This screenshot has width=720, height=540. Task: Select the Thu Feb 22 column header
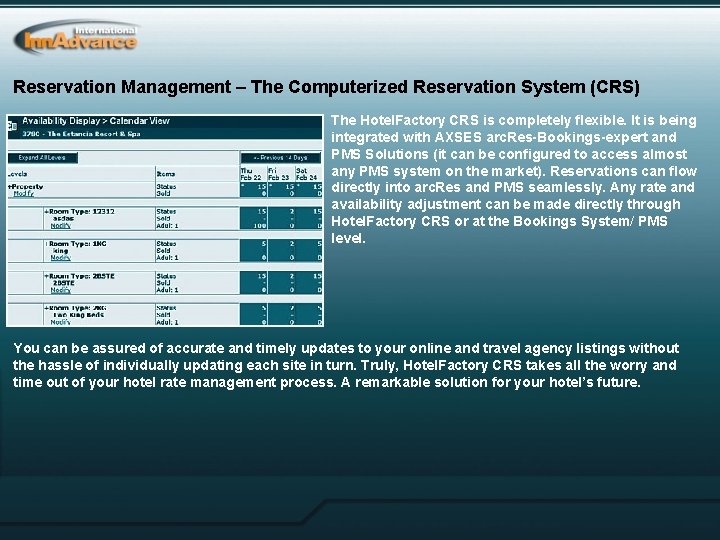(251, 174)
